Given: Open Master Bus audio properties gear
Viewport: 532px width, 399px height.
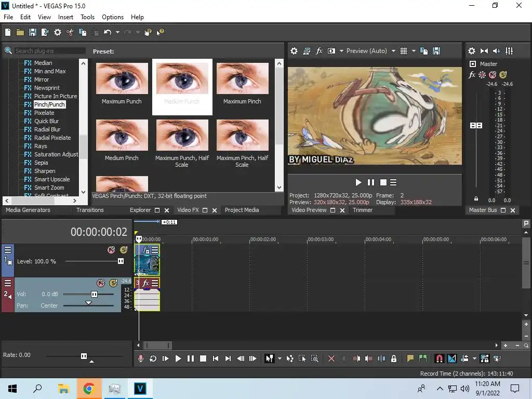Looking at the screenshot, I should click(x=472, y=51).
